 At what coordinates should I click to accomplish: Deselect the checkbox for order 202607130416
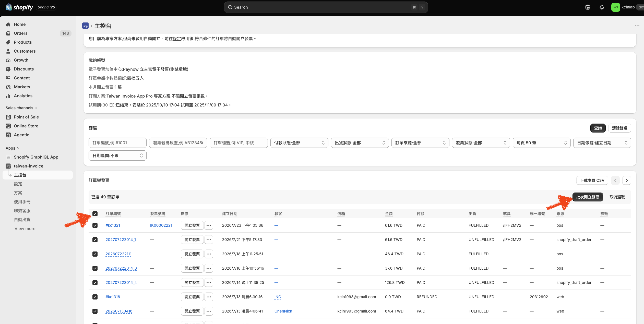tap(95, 311)
